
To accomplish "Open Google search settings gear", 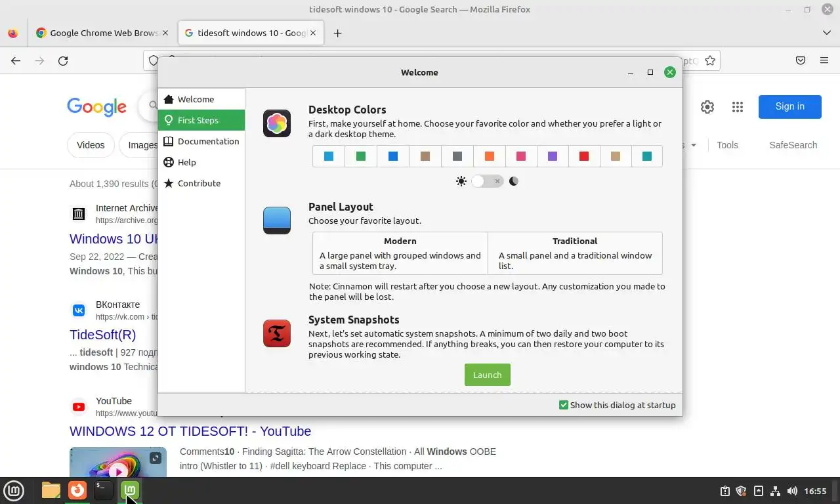I will tap(707, 107).
